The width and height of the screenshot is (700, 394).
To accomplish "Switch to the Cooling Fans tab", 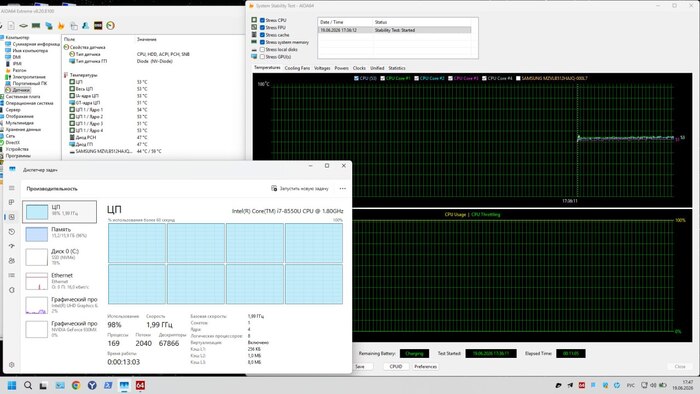I will tap(297, 68).
